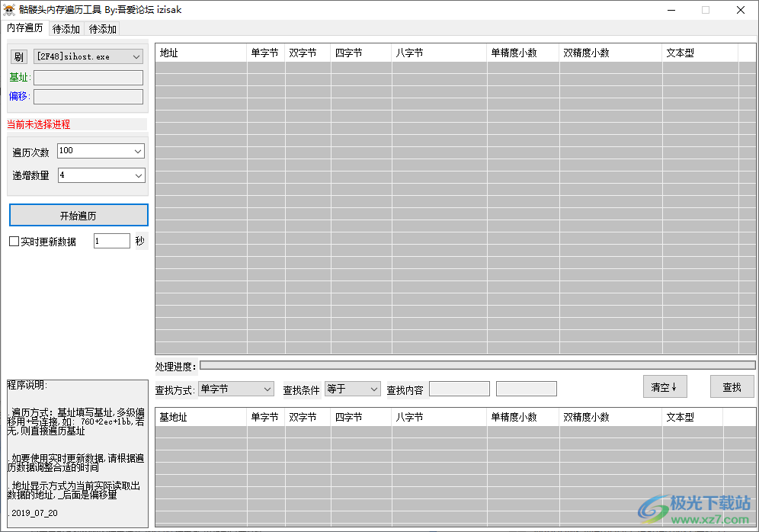
Task: Open the first 待添加 tab
Action: pyautogui.click(x=66, y=29)
